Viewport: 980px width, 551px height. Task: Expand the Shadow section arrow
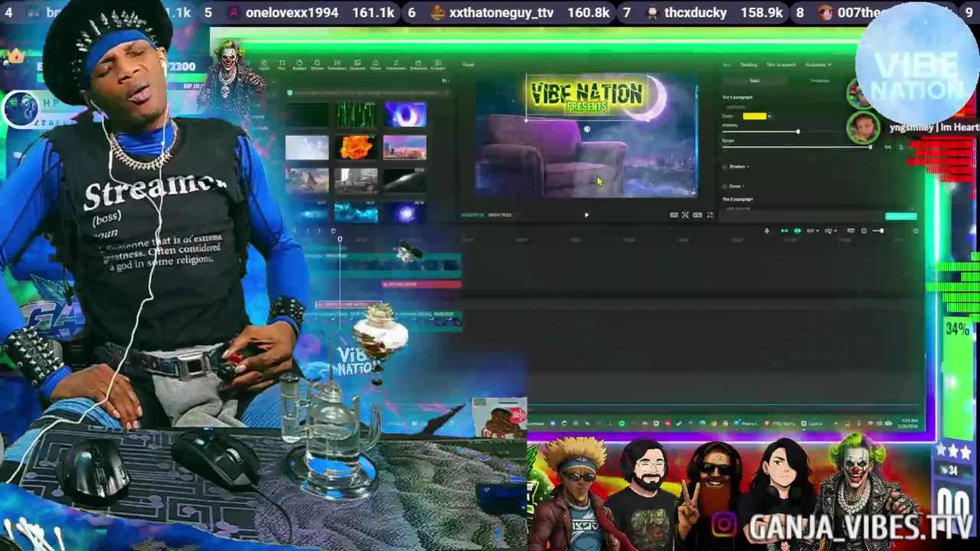coord(748,166)
